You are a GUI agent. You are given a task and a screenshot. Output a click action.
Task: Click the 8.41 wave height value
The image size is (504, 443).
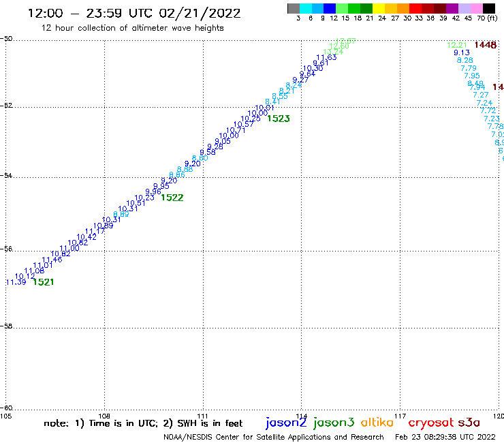point(272,102)
